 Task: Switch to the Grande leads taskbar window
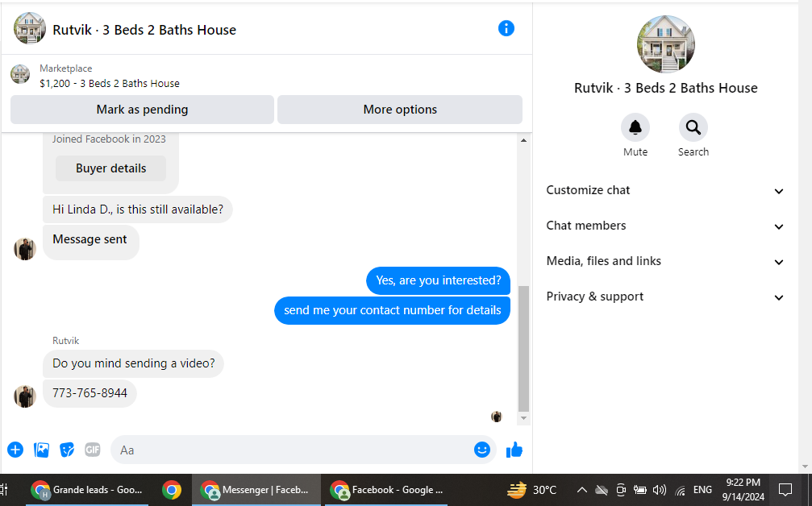[88, 489]
